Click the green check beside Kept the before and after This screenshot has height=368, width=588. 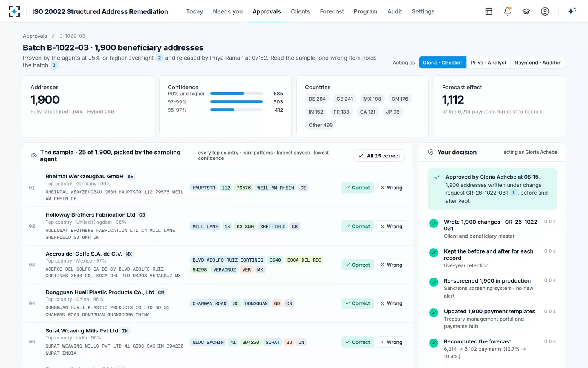pos(434,253)
